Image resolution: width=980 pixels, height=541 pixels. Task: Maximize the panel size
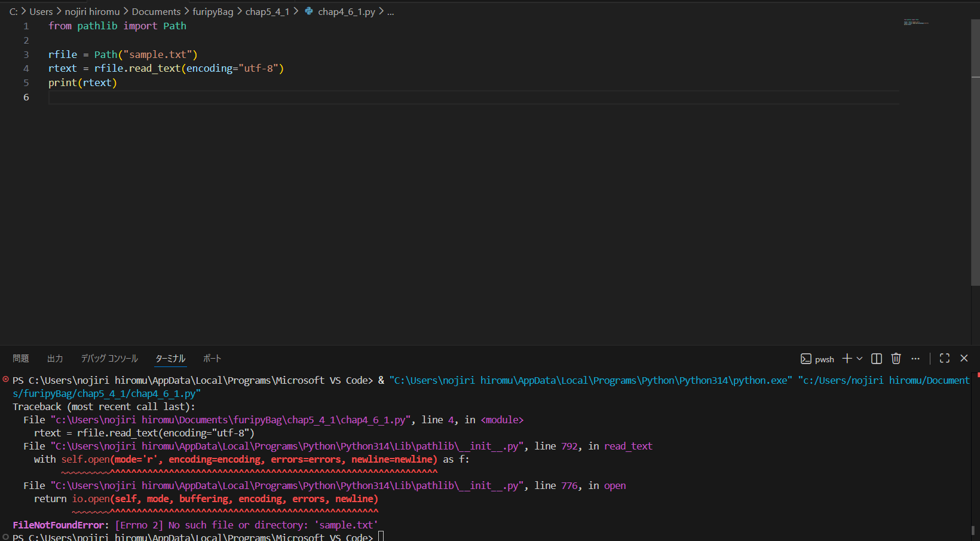coord(945,358)
